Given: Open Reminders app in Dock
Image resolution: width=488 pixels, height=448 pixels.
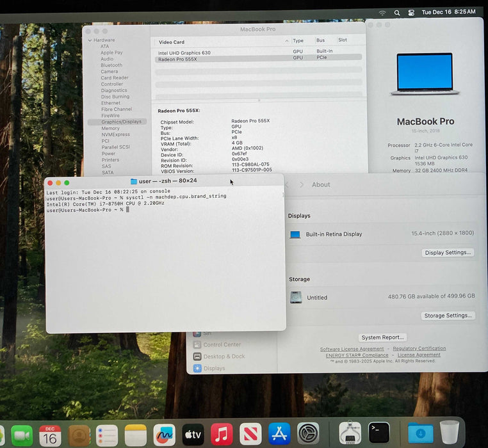Looking at the screenshot, I should pyautogui.click(x=107, y=435).
